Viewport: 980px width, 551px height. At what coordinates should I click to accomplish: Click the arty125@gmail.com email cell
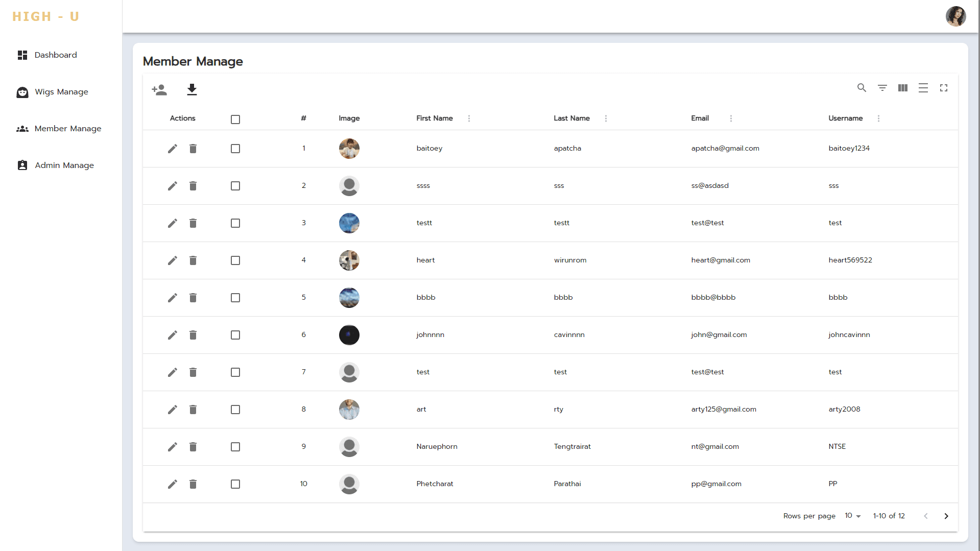click(724, 410)
